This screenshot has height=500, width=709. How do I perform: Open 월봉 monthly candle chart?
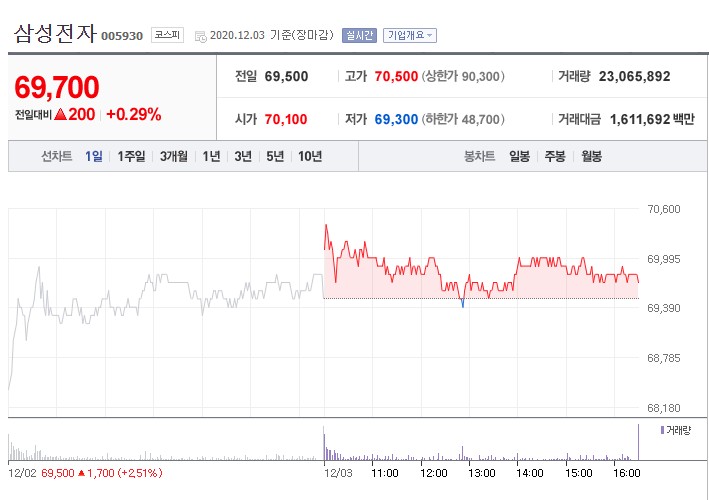(591, 156)
